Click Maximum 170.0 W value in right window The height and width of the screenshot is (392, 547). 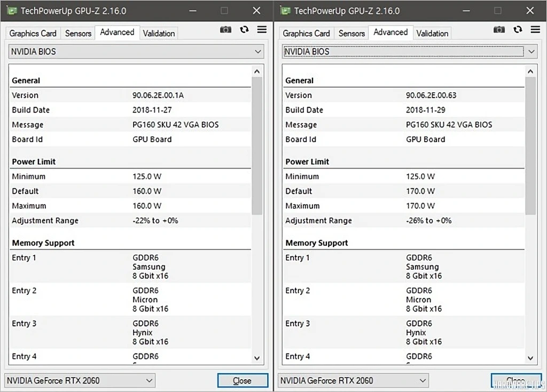click(420, 206)
